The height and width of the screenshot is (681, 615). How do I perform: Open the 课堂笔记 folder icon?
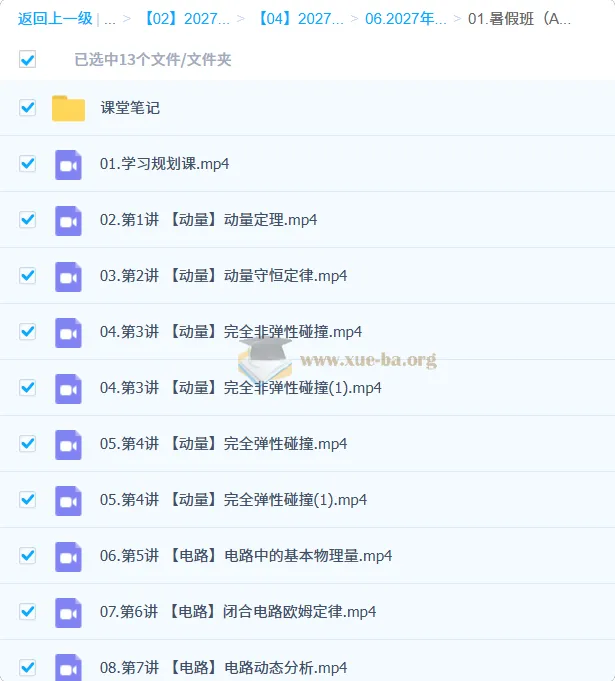(68, 108)
